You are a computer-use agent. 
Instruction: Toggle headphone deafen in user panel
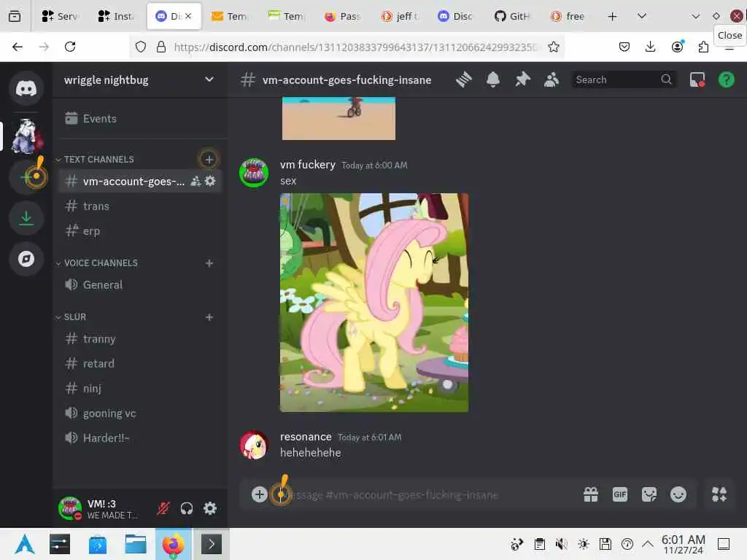(187, 508)
